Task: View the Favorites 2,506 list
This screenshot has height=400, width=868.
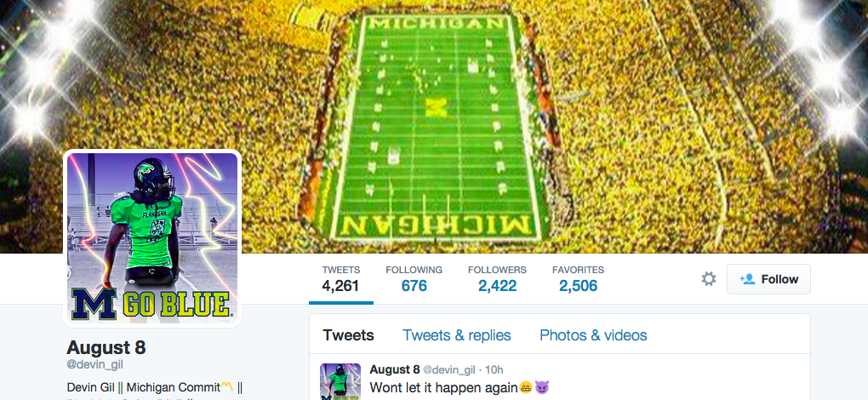Action: 578,279
